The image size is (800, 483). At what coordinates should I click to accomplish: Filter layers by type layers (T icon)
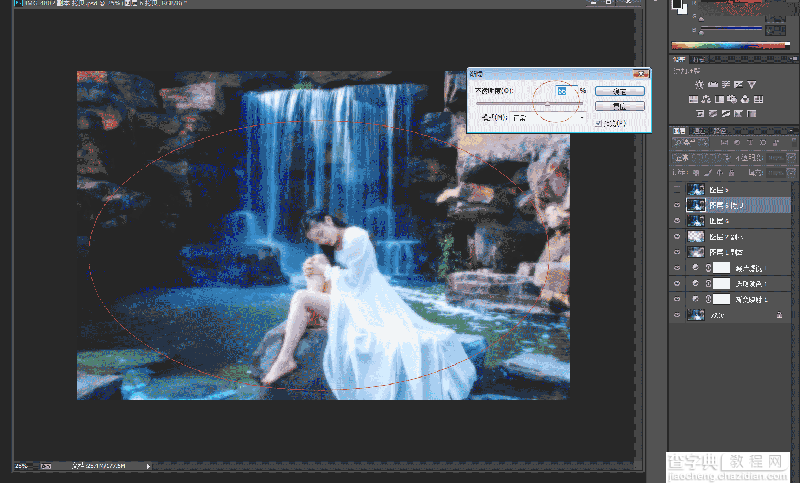(750, 143)
